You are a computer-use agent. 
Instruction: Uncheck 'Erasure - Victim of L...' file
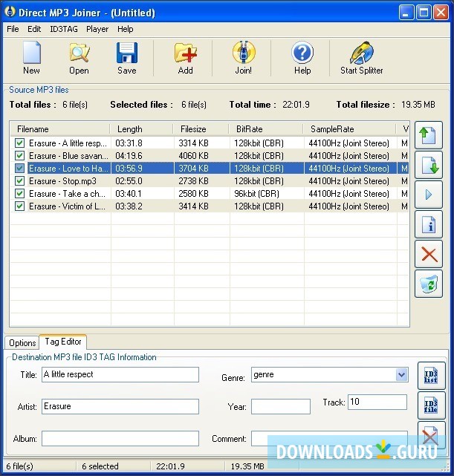point(20,206)
